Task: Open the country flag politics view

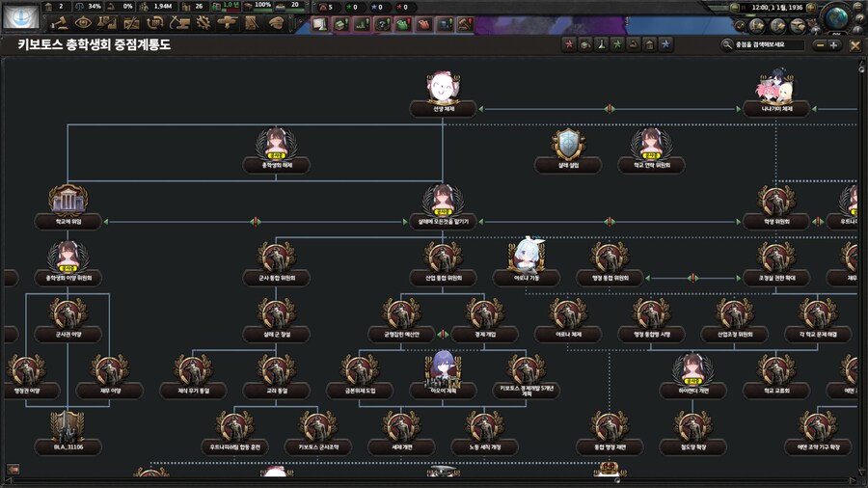Action: [x=21, y=16]
